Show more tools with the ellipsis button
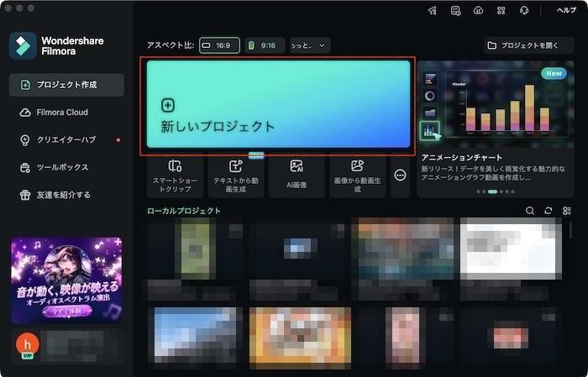This screenshot has width=588, height=377. point(400,175)
